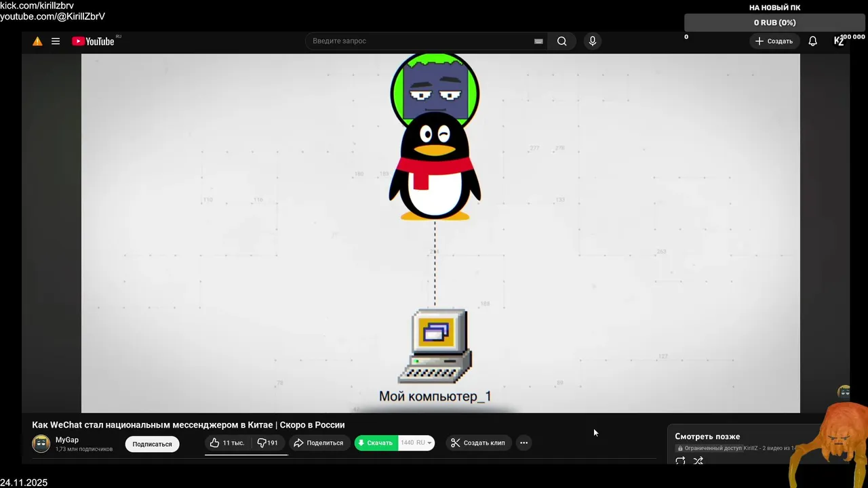Dislike the video showing 191
The height and width of the screenshot is (488, 868).
coord(268,443)
